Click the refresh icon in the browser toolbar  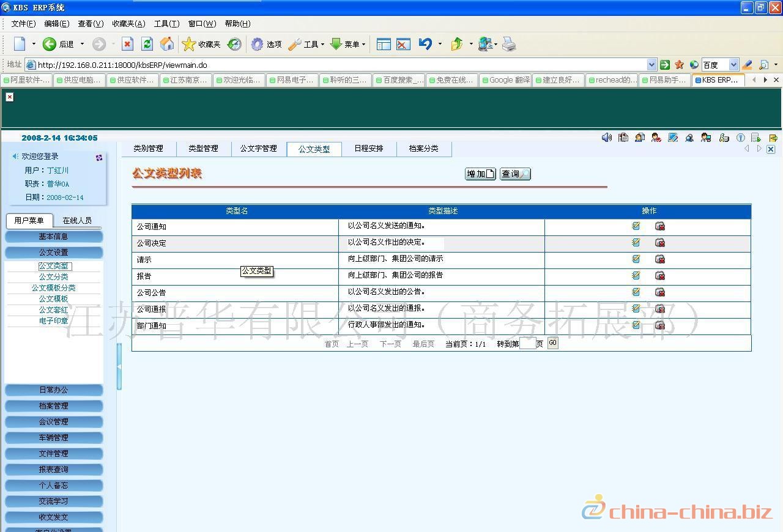point(147,44)
